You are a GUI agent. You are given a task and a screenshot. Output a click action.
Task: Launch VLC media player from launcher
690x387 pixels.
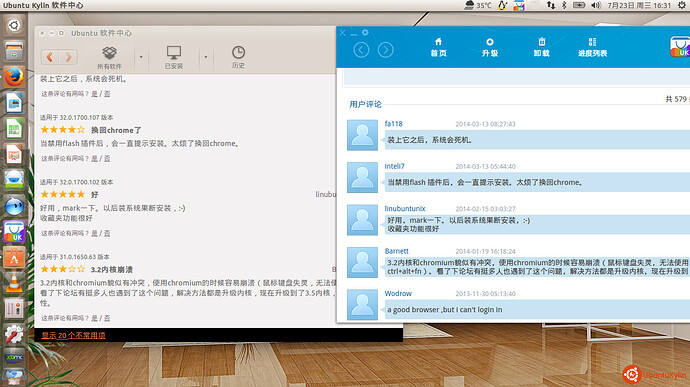[14, 283]
